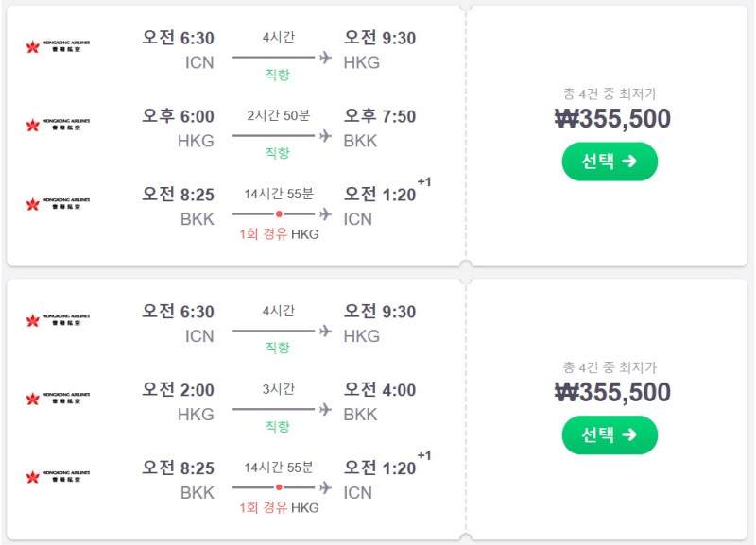Select the ₩355,500 price in second card
This screenshot has height=545, width=756.
tap(612, 392)
